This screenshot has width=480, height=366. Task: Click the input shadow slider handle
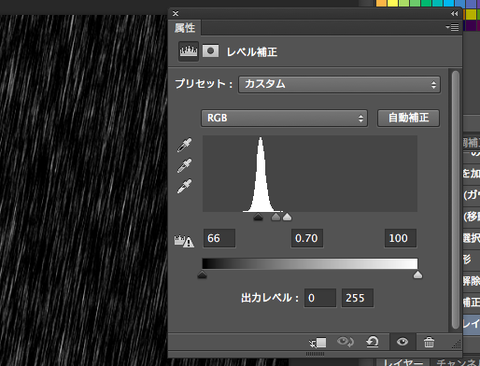(258, 217)
